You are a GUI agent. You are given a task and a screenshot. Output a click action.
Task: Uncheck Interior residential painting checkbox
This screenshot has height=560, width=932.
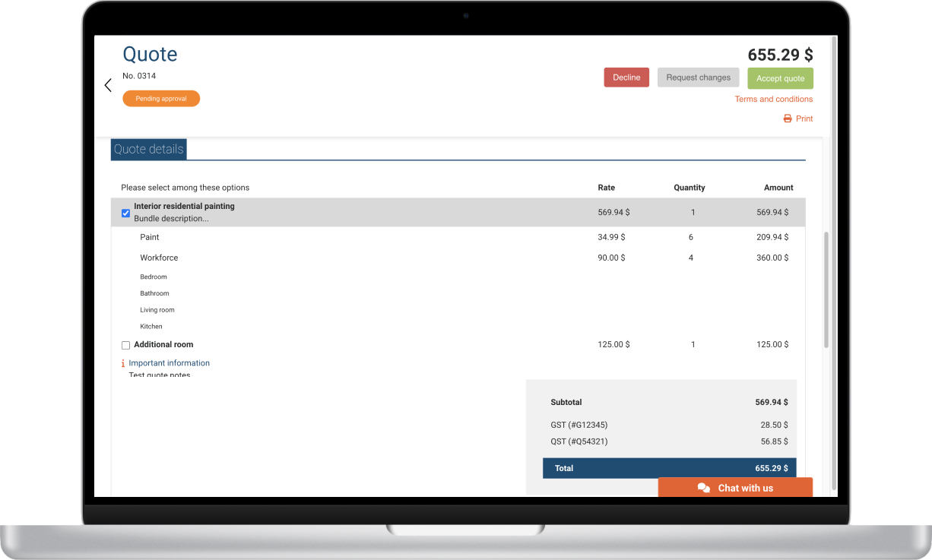pyautogui.click(x=126, y=214)
